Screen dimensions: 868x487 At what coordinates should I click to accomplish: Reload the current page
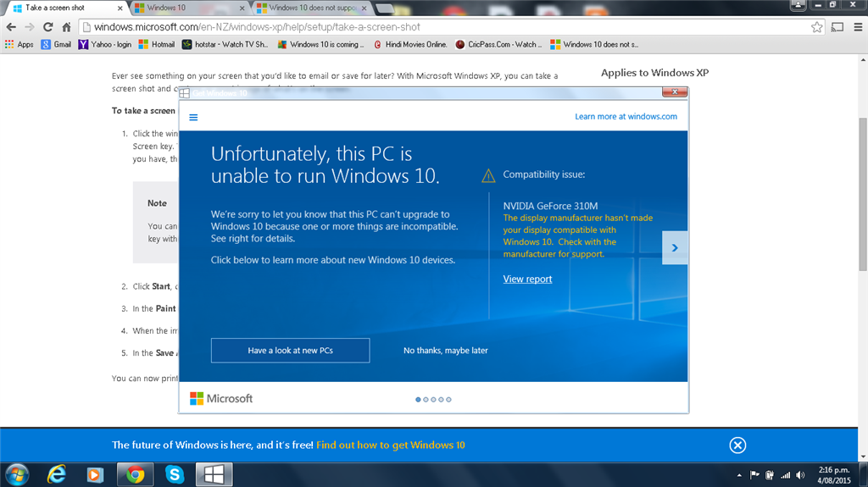click(48, 27)
